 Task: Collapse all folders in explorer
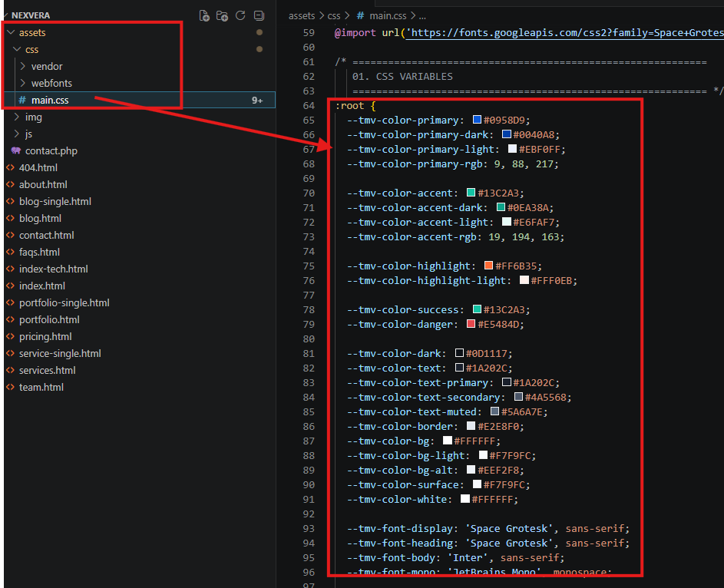(259, 15)
